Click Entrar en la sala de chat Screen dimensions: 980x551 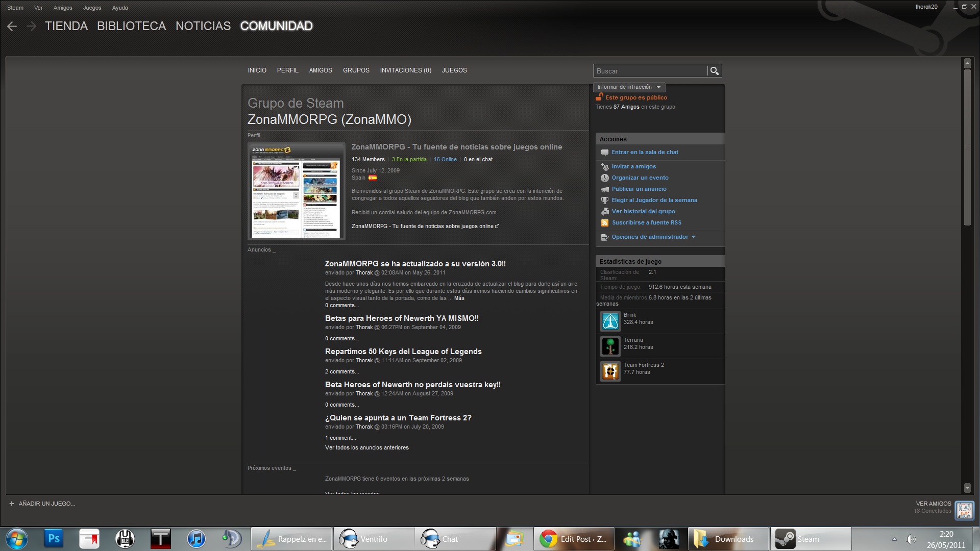[645, 153]
